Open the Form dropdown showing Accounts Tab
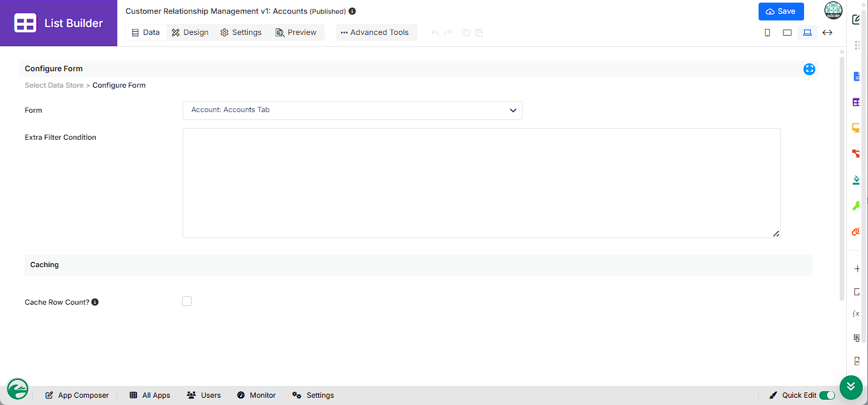This screenshot has height=405, width=868. click(353, 110)
